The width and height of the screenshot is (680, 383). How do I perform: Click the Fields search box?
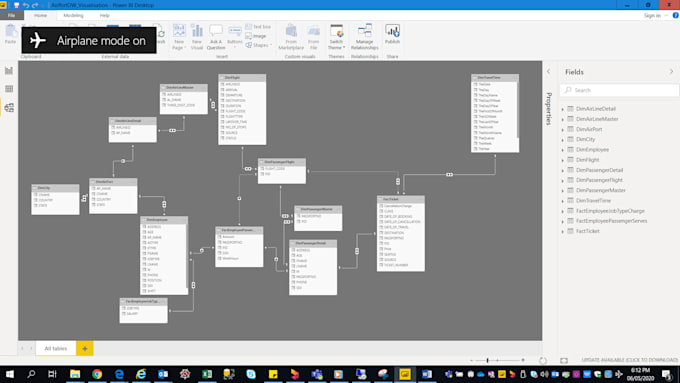point(619,90)
